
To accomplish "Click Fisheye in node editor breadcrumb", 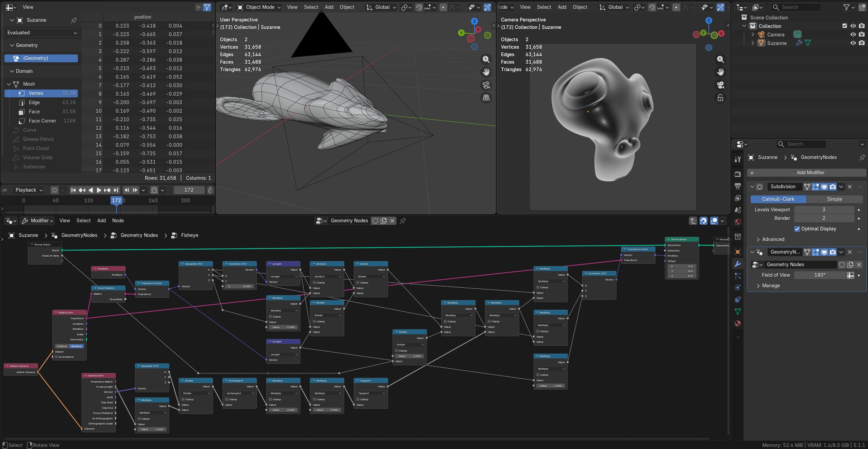I will click(x=189, y=235).
